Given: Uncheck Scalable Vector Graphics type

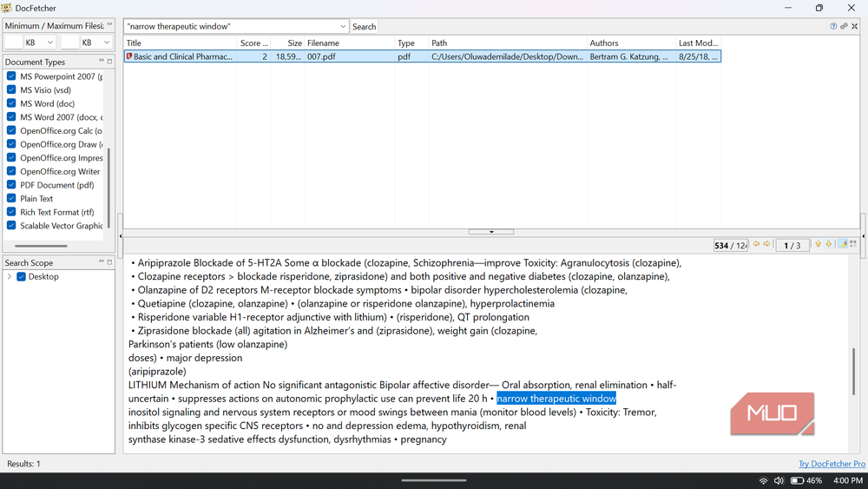Looking at the screenshot, I should click(x=11, y=225).
